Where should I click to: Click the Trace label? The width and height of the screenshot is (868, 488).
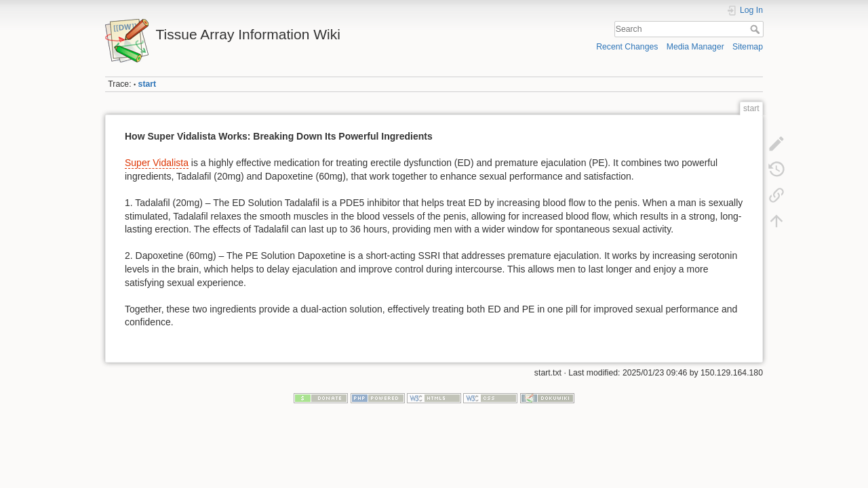coord(119,84)
